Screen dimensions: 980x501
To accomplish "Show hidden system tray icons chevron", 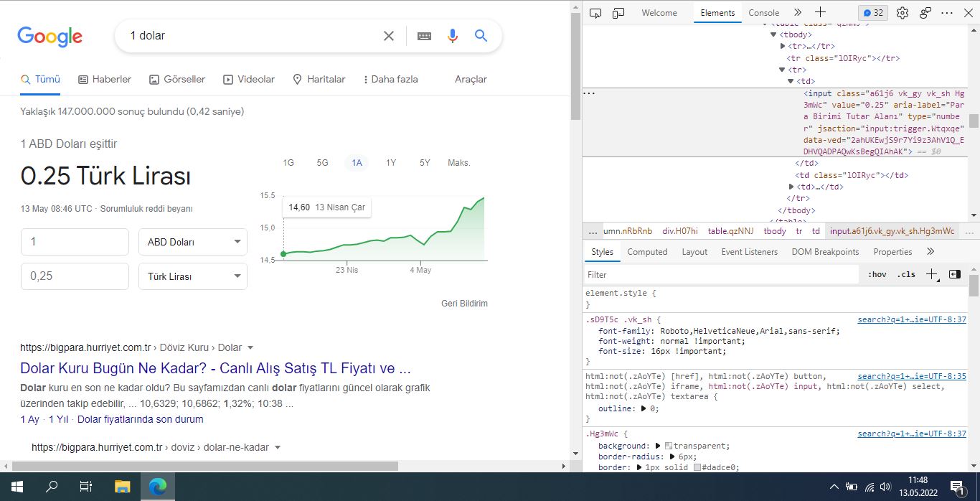I will coord(835,487).
